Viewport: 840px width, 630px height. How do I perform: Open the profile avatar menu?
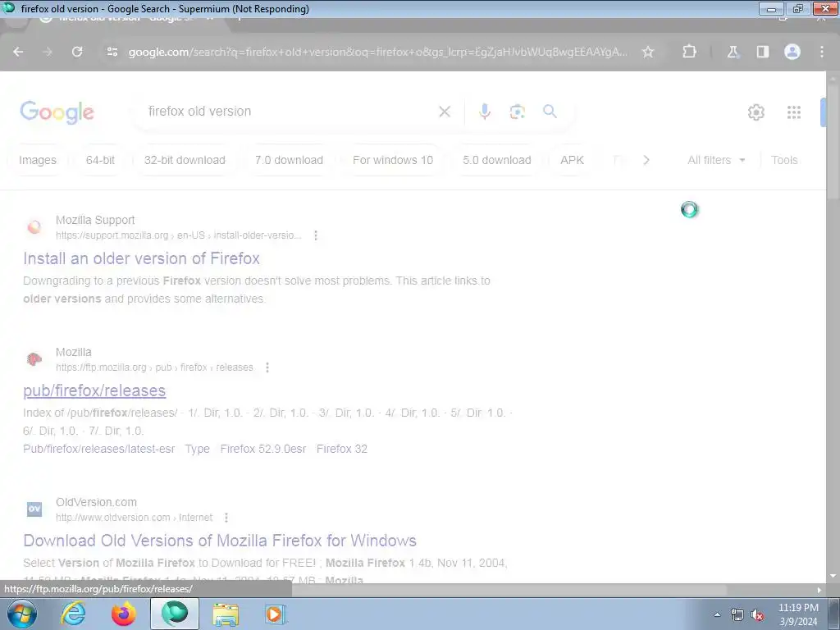(792, 52)
